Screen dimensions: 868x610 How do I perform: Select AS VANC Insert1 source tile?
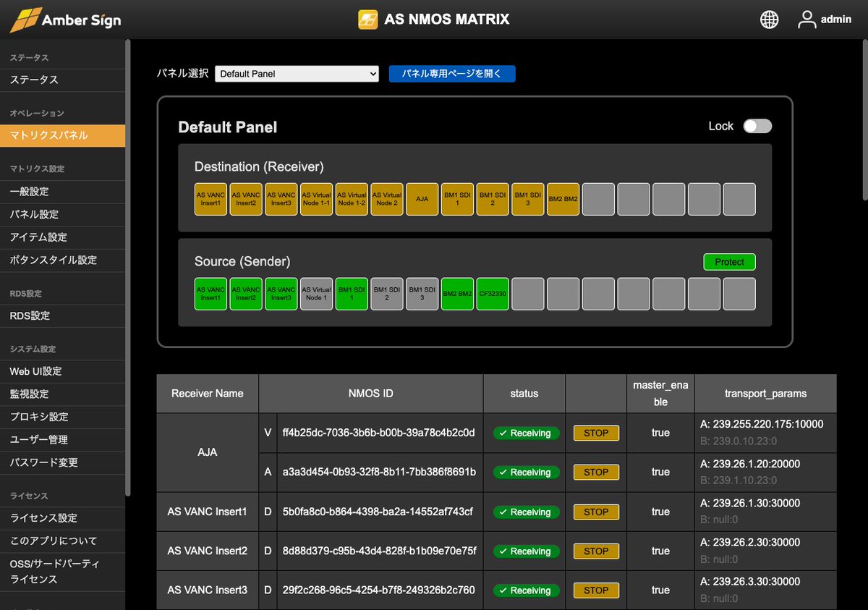click(210, 294)
